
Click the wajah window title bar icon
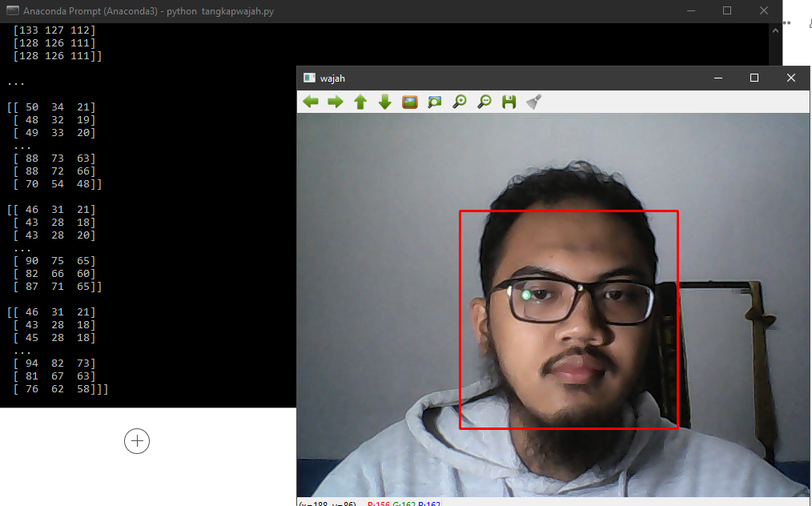[x=308, y=78]
